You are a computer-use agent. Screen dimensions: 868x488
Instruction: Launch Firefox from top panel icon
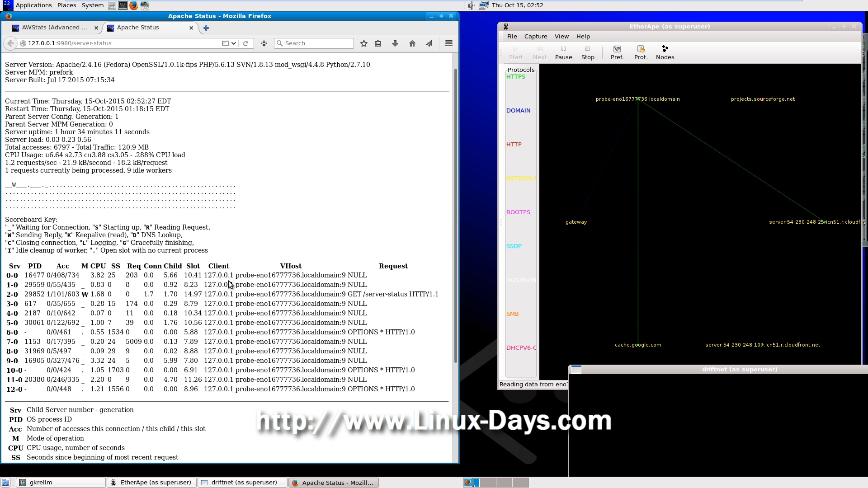coord(133,5)
